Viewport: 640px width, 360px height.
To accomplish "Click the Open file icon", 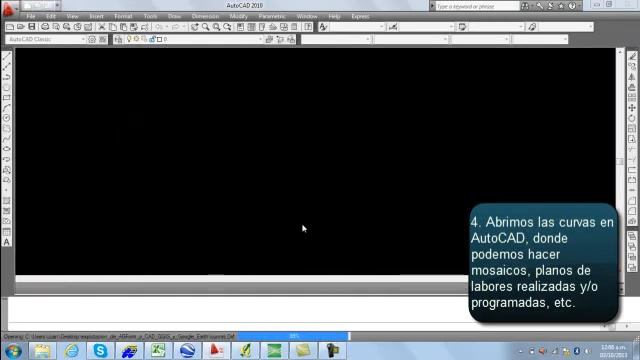I will (x=20, y=27).
